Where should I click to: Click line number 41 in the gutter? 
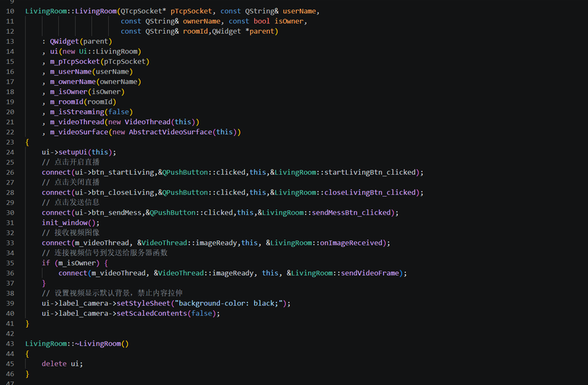click(10, 323)
